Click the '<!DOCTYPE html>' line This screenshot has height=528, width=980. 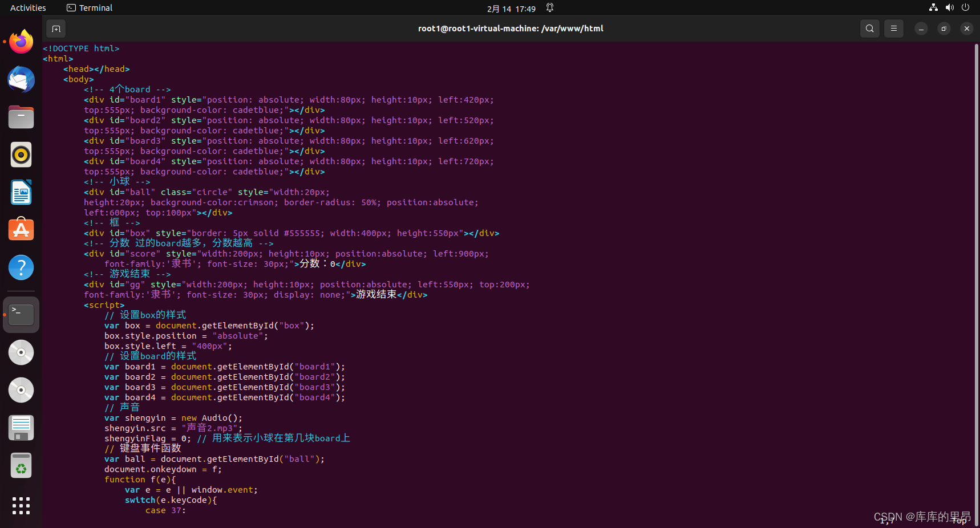pyautogui.click(x=81, y=48)
